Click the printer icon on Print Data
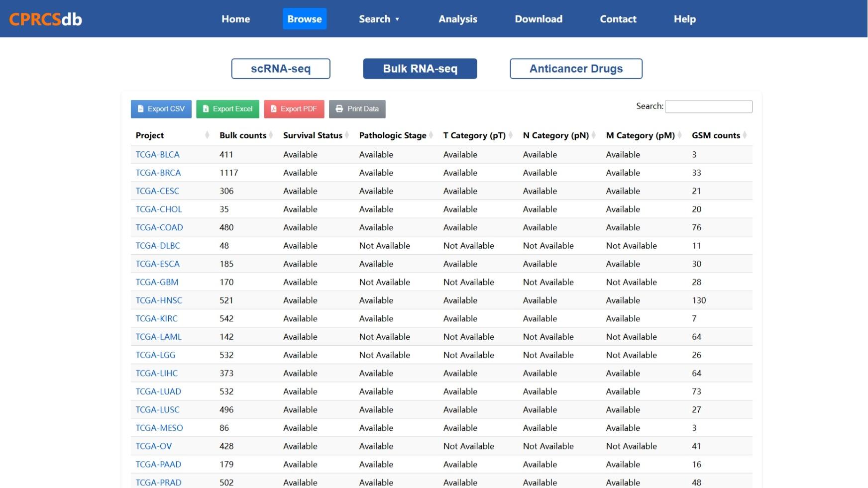This screenshot has width=868, height=488. pyautogui.click(x=339, y=109)
